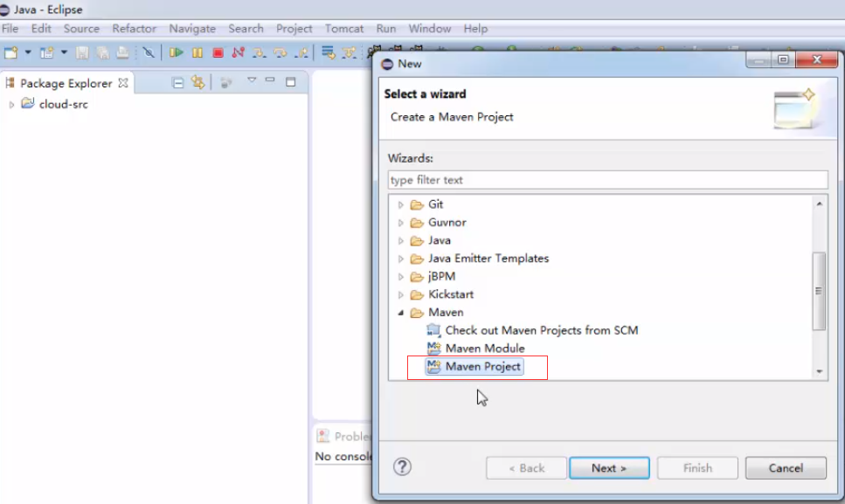Expand the Kickstart wizard folder

[400, 294]
